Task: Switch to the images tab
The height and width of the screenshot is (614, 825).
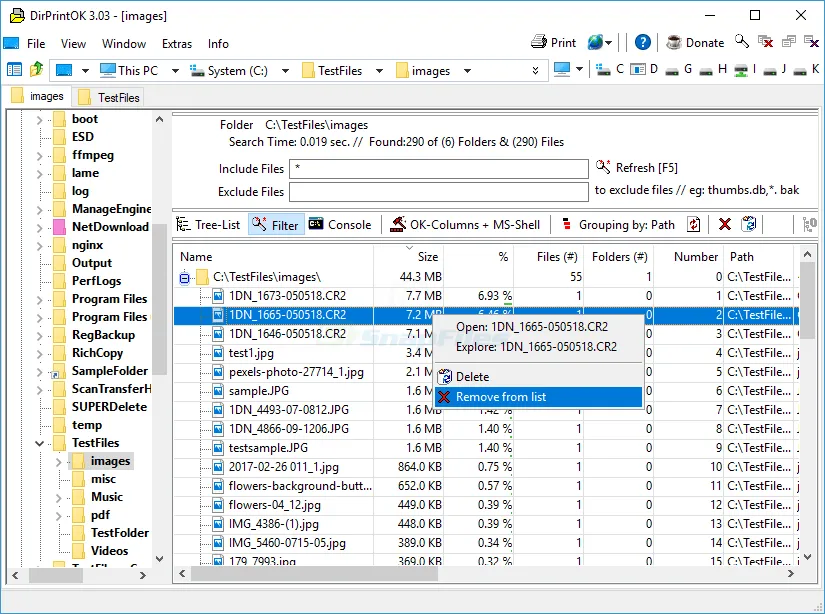Action: (x=38, y=96)
